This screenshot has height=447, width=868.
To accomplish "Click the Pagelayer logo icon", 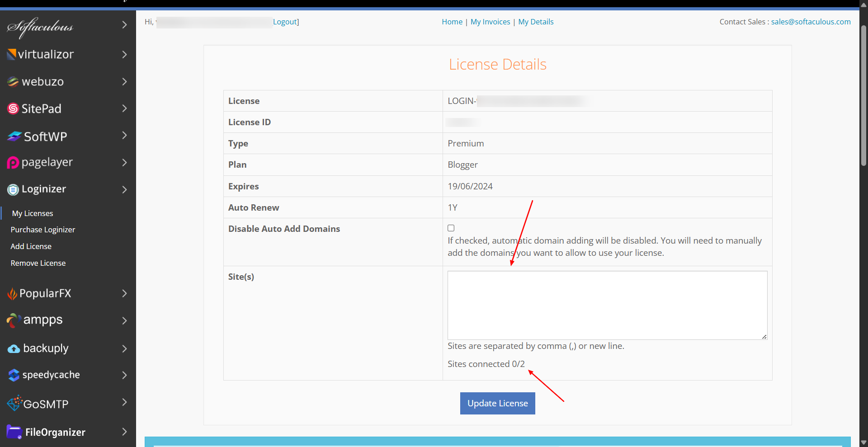I will click(x=13, y=163).
